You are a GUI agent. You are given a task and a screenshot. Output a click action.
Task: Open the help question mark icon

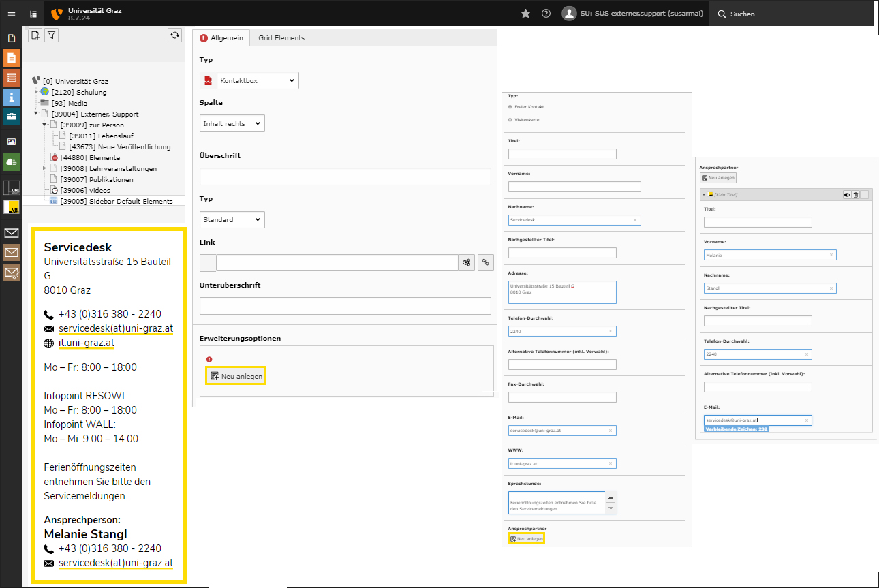pos(546,14)
